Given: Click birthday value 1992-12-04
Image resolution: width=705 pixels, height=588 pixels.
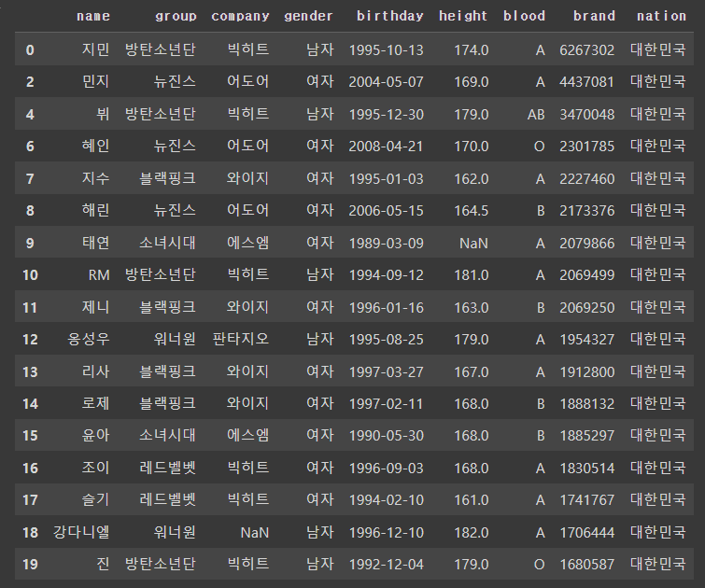Looking at the screenshot, I should (387, 564).
